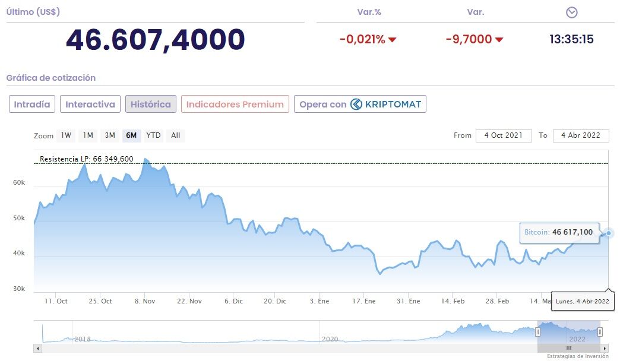Screen dimensions: 620x364
Task: Click the navigator scrollbar thumb
Action: click(569, 349)
